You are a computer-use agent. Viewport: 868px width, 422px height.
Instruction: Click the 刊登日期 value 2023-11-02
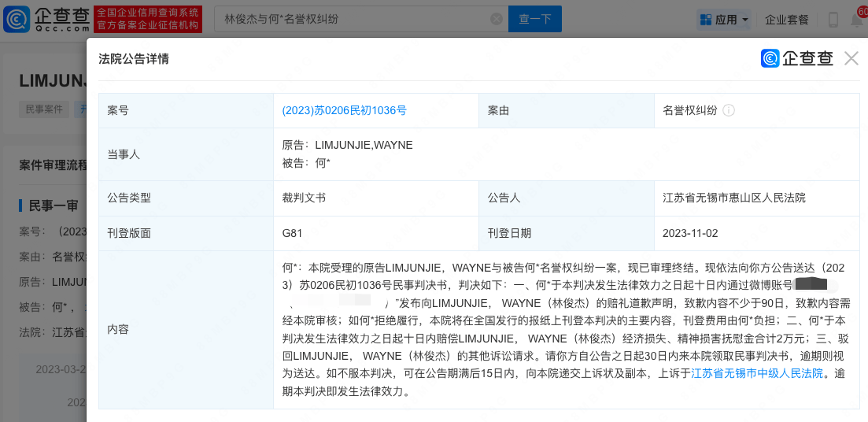(x=690, y=233)
